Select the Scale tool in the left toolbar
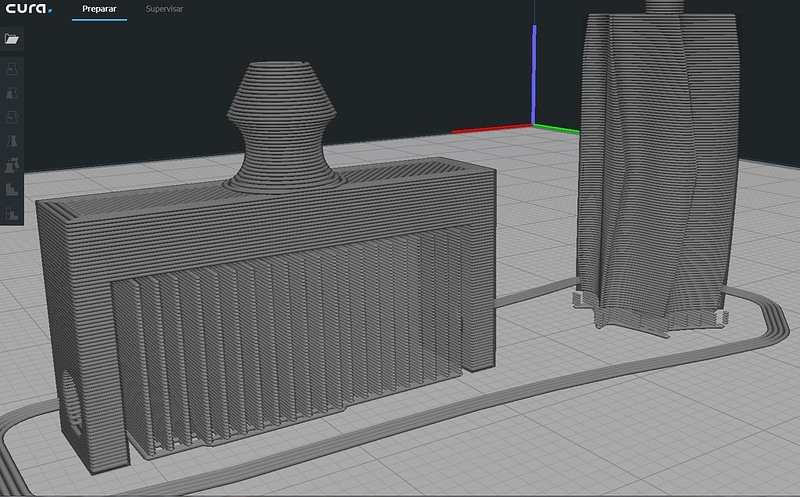 12,93
